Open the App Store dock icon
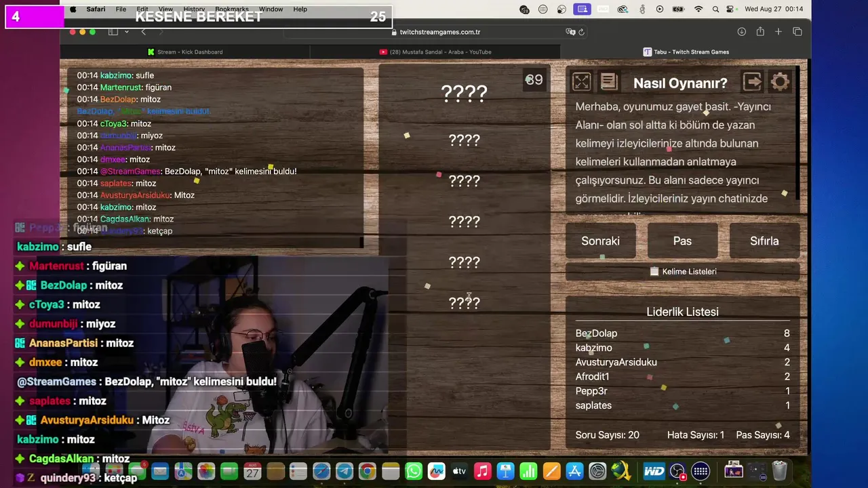The width and height of the screenshot is (868, 488). 574,471
